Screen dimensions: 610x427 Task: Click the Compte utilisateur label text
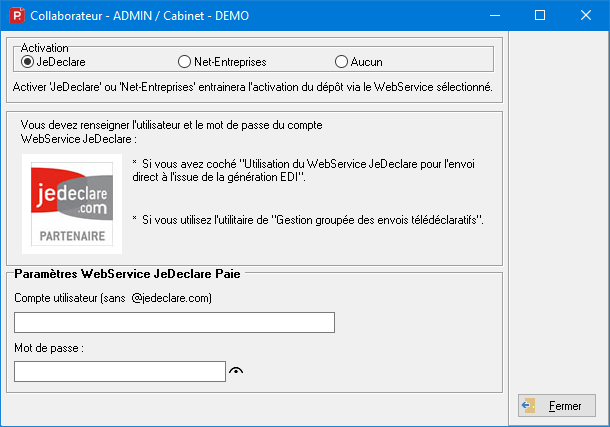click(112, 298)
